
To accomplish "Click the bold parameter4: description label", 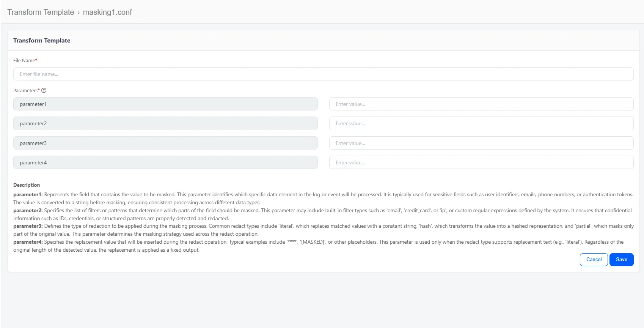I will pyautogui.click(x=28, y=242).
